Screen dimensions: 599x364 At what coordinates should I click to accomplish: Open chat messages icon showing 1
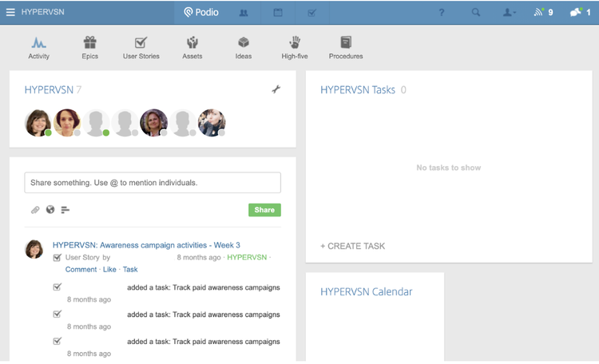(x=580, y=12)
